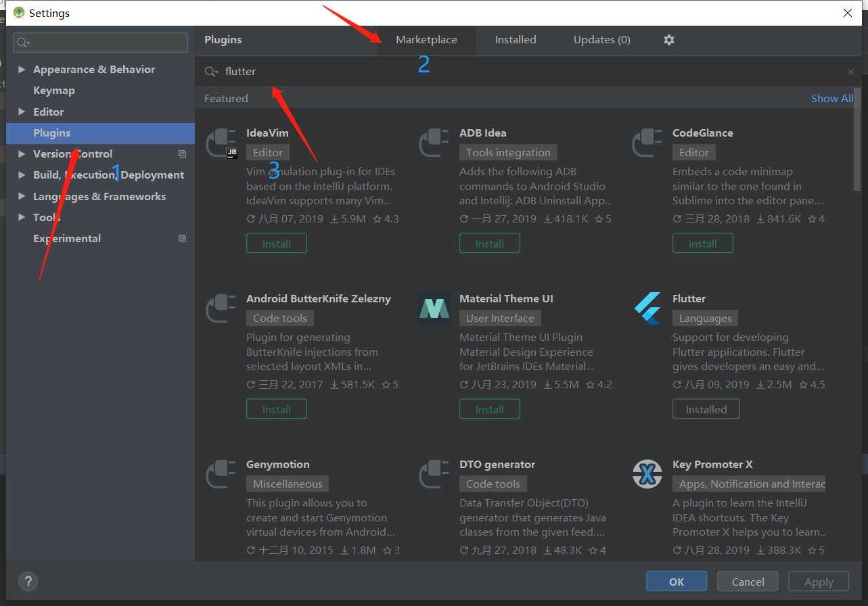Cancel the Settings dialog
This screenshot has width=868, height=606.
pyautogui.click(x=748, y=582)
